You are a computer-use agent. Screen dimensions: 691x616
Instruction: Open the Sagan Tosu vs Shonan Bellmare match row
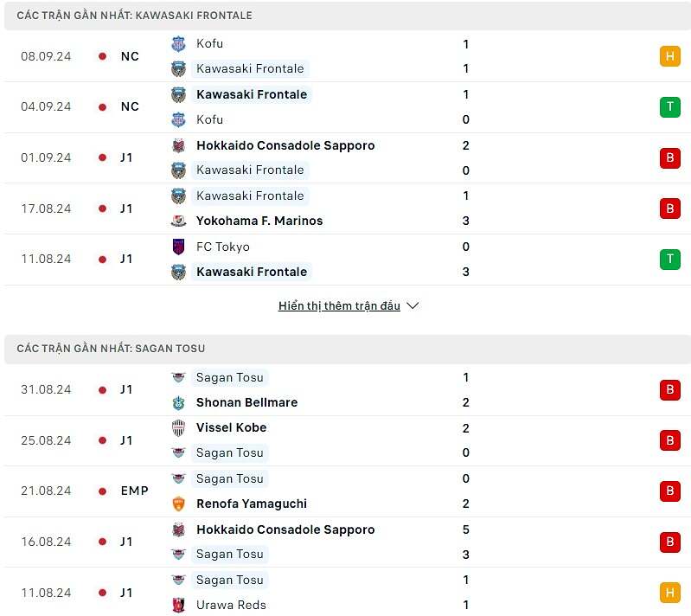tap(346, 390)
